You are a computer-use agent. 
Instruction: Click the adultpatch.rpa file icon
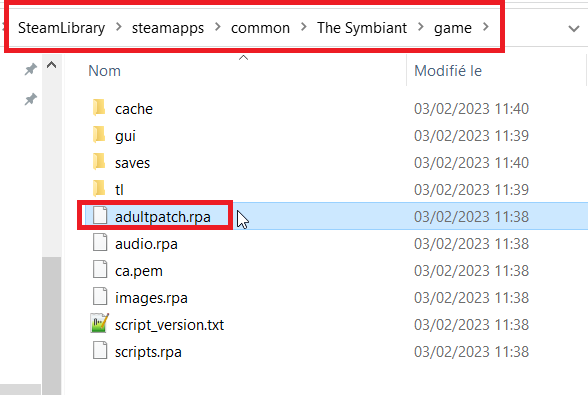click(100, 216)
